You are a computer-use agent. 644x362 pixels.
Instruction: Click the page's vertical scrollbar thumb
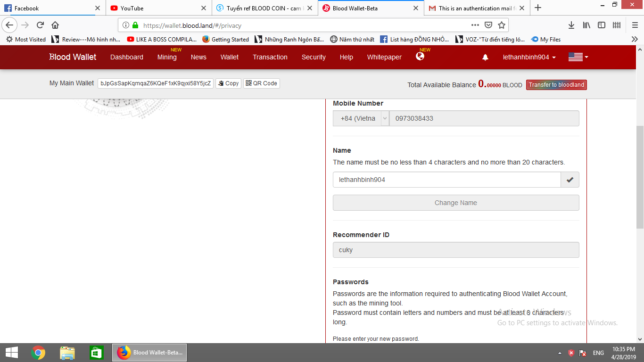[x=640, y=177]
